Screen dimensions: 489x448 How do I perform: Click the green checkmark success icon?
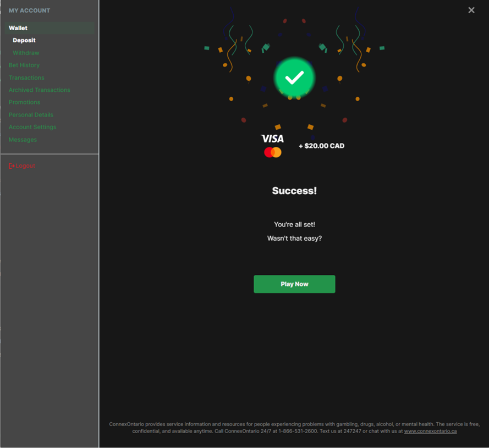(x=294, y=78)
